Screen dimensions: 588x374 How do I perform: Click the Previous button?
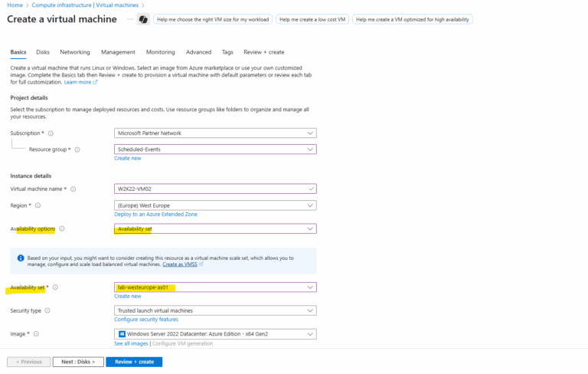[x=29, y=362]
